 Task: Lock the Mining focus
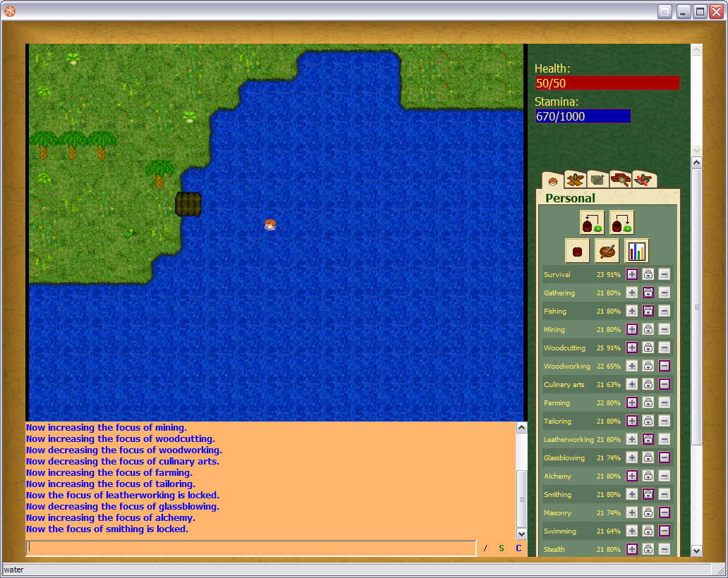point(648,329)
